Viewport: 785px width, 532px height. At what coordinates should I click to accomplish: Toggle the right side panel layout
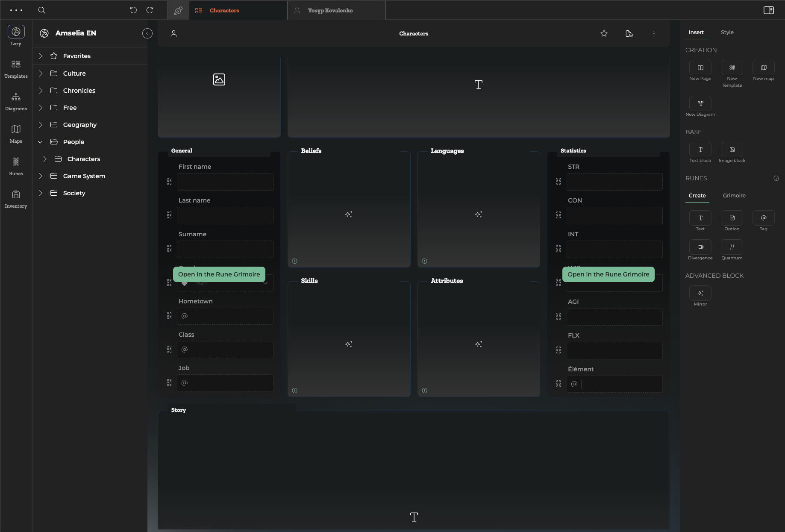768,10
